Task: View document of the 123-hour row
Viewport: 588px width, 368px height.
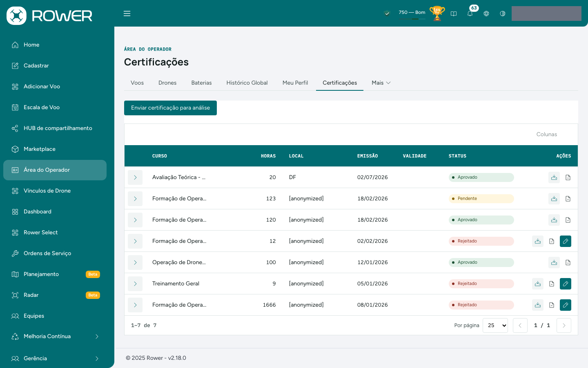Action: (x=568, y=199)
